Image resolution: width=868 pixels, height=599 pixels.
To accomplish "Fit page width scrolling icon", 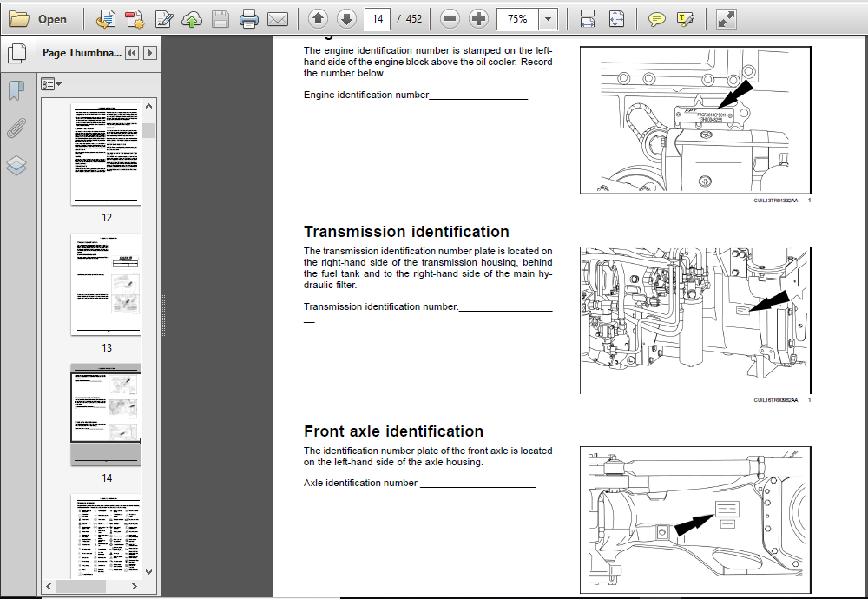I will tap(588, 19).
